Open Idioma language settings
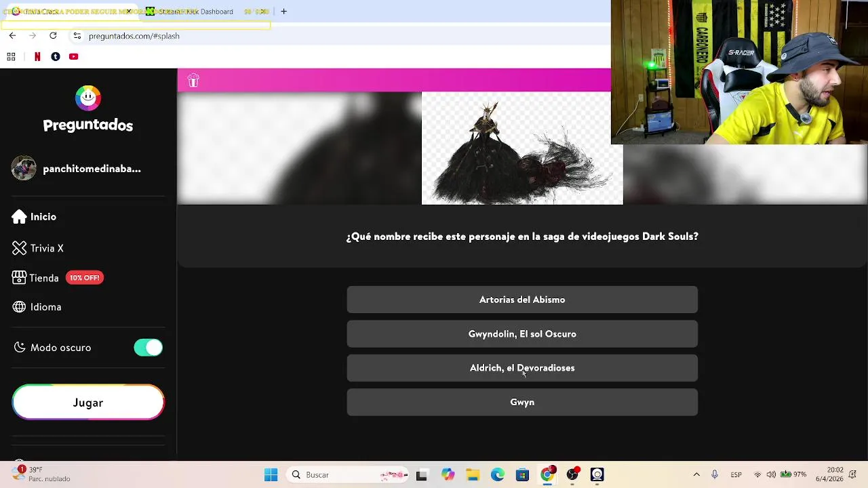Screen dimensions: 868x488 (37, 307)
